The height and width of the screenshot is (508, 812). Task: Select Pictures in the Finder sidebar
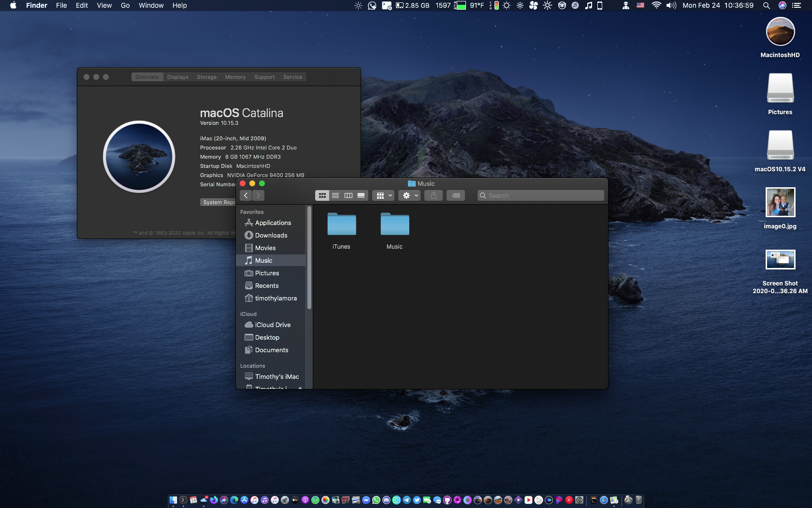click(271, 273)
